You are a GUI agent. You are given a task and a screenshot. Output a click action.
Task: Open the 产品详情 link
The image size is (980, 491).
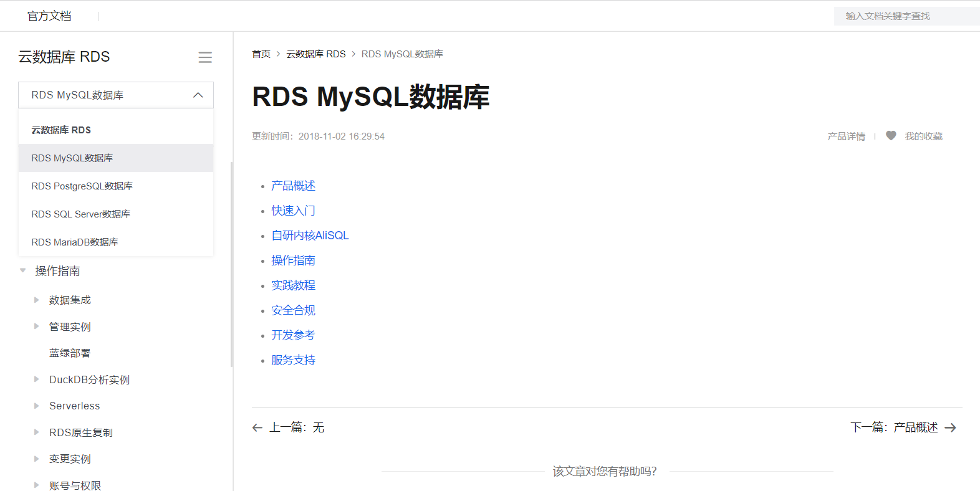click(846, 136)
